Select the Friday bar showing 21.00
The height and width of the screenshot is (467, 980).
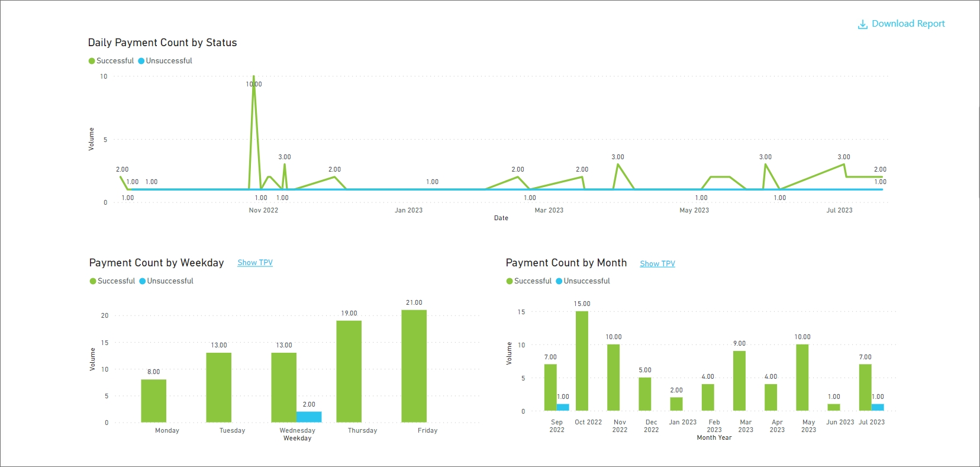[x=414, y=366]
